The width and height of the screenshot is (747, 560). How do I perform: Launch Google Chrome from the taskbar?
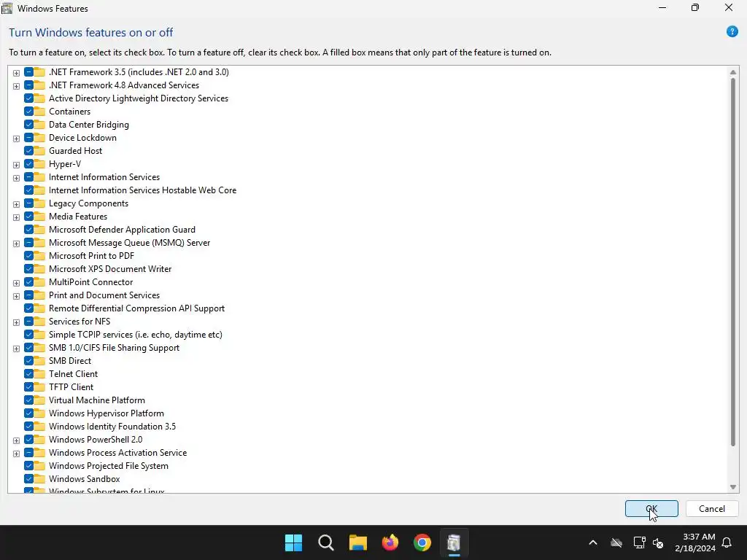point(422,542)
